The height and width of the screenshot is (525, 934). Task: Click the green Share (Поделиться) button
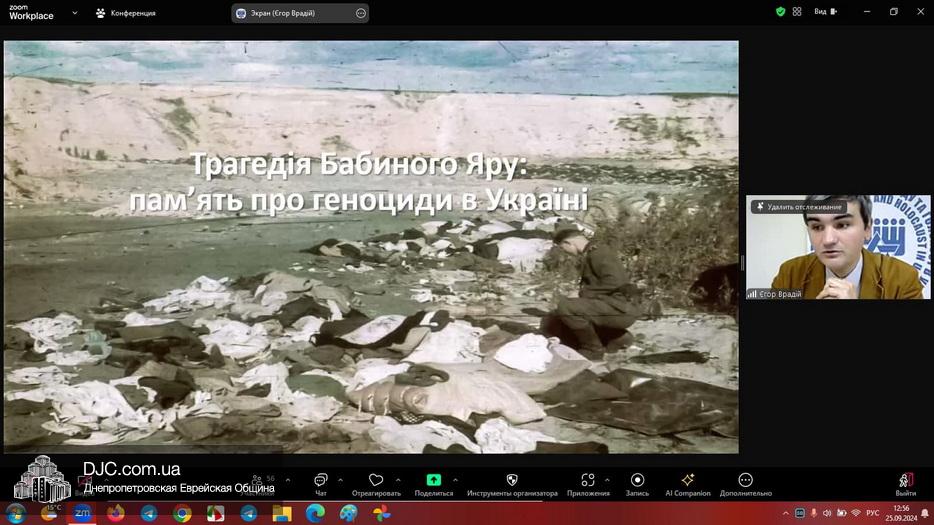[433, 480]
